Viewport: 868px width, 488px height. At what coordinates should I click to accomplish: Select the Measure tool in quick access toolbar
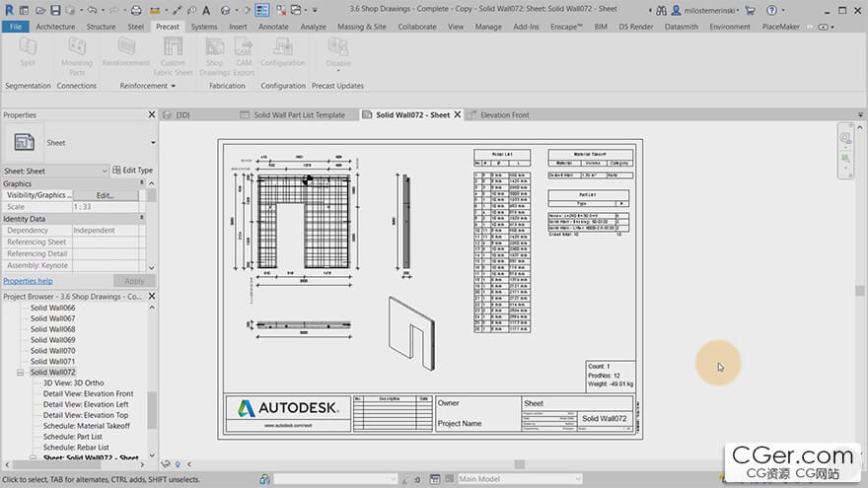(x=155, y=10)
